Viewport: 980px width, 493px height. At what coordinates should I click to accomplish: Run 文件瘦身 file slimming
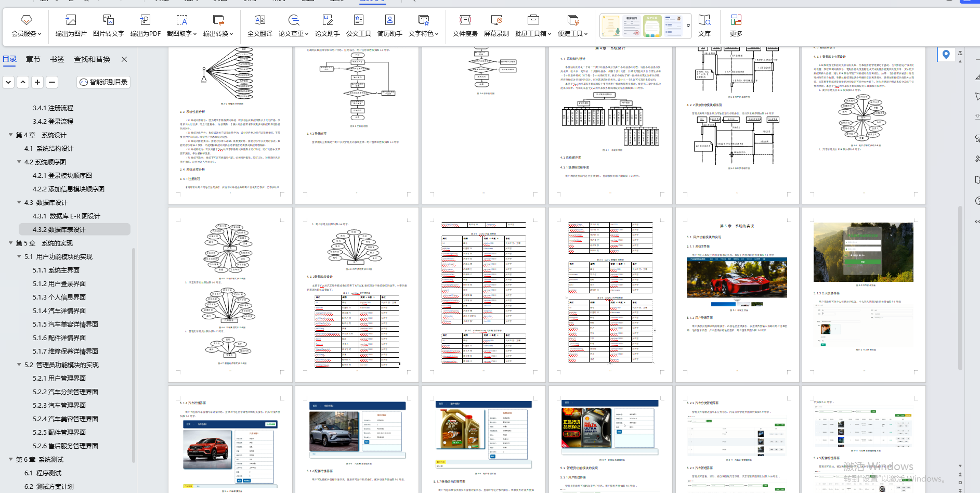[x=465, y=25]
